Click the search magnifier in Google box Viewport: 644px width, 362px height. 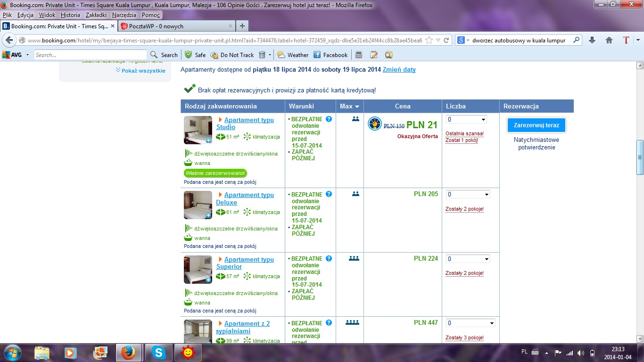(x=576, y=40)
